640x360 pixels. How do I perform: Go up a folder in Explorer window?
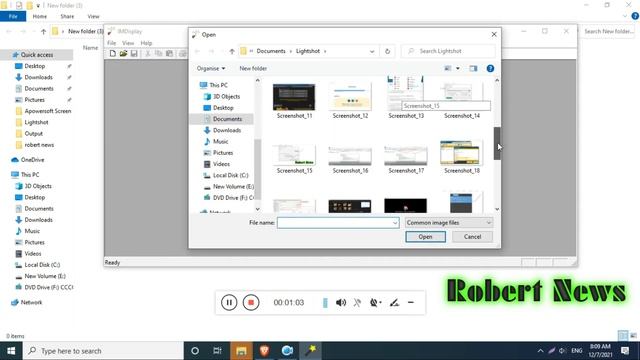coord(43,31)
